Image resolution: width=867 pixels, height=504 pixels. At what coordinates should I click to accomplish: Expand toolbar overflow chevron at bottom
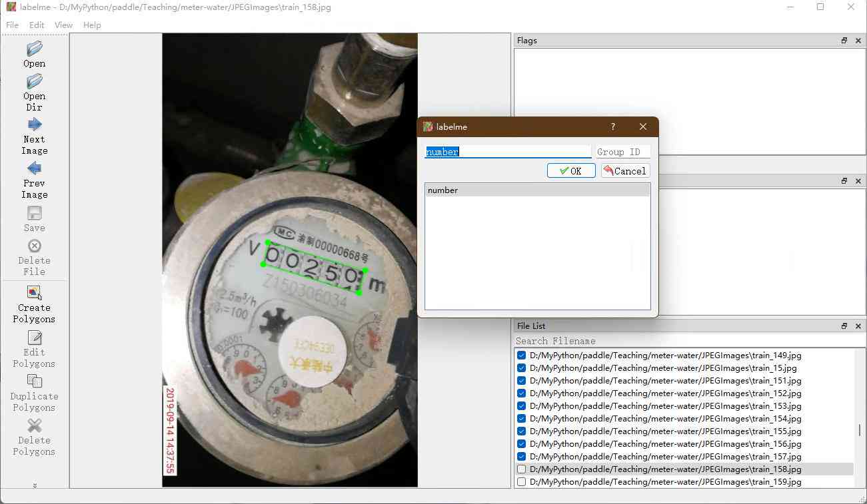35,485
